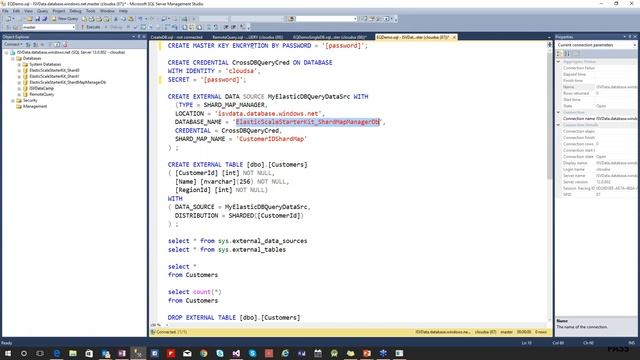Collapse the ISVData server node in Object Explorer
640x360 pixels.
[x=7, y=53]
